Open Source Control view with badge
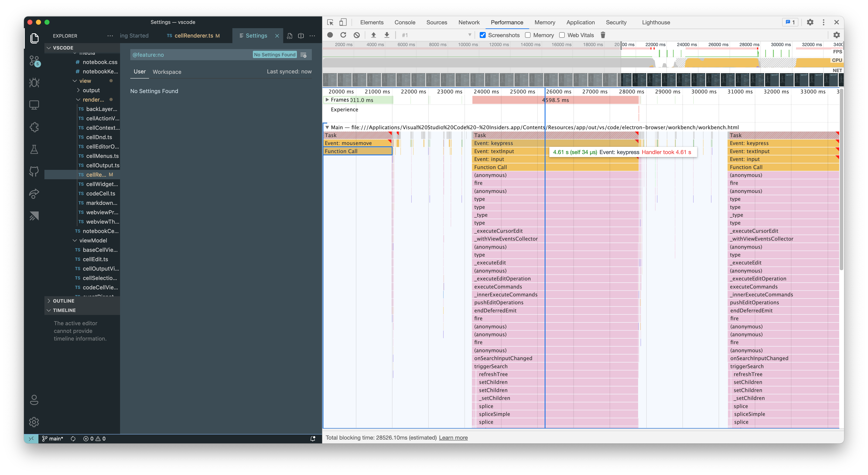Image resolution: width=868 pixels, height=475 pixels. click(x=34, y=61)
